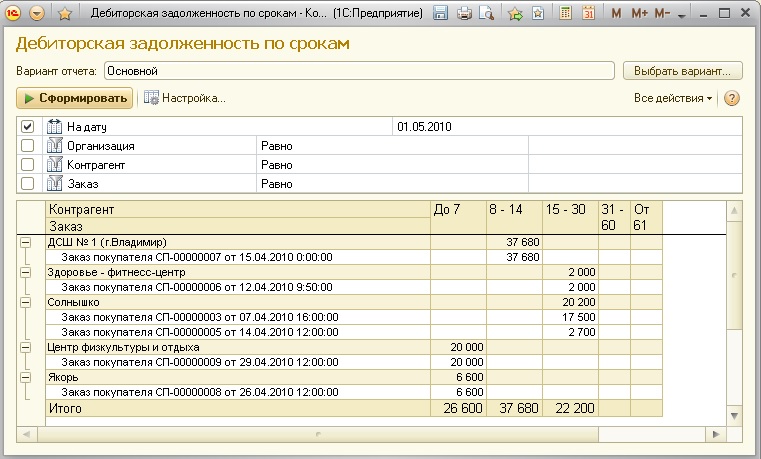Enable the Заказ filter checkbox

[x=28, y=183]
